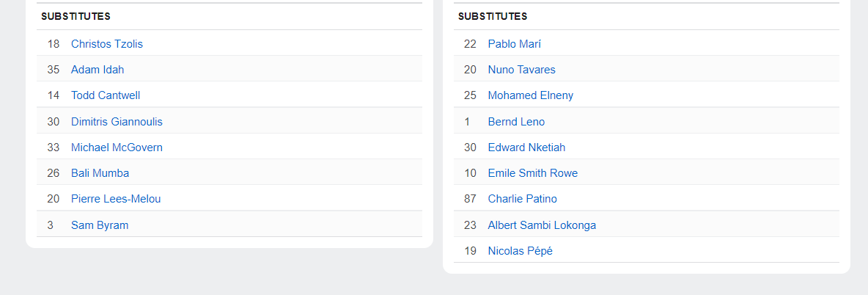This screenshot has width=868, height=295.
Task: Click left team's Substitutes header
Action: point(76,16)
